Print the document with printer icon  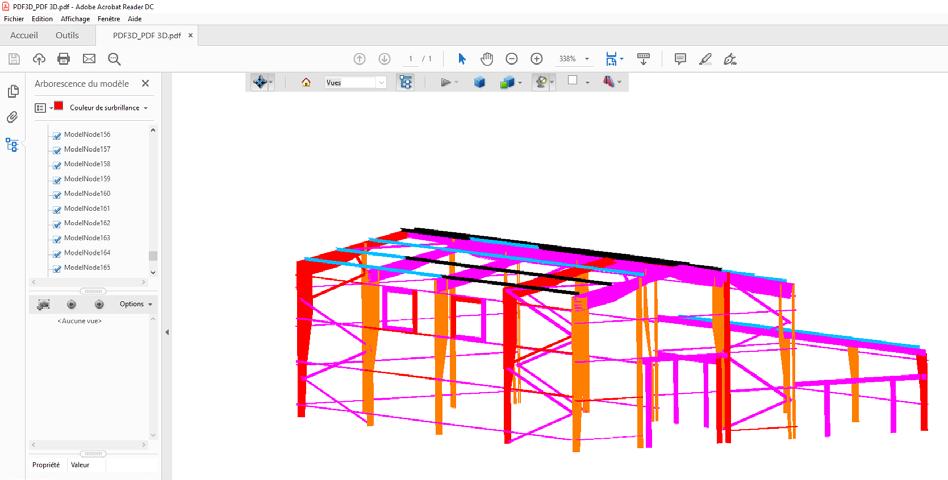pyautogui.click(x=63, y=59)
